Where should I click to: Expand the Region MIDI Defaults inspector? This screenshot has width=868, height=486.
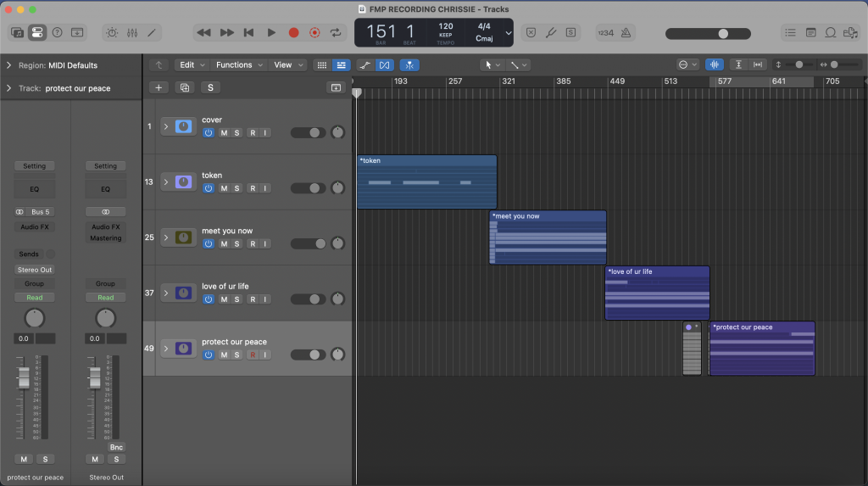(8, 65)
